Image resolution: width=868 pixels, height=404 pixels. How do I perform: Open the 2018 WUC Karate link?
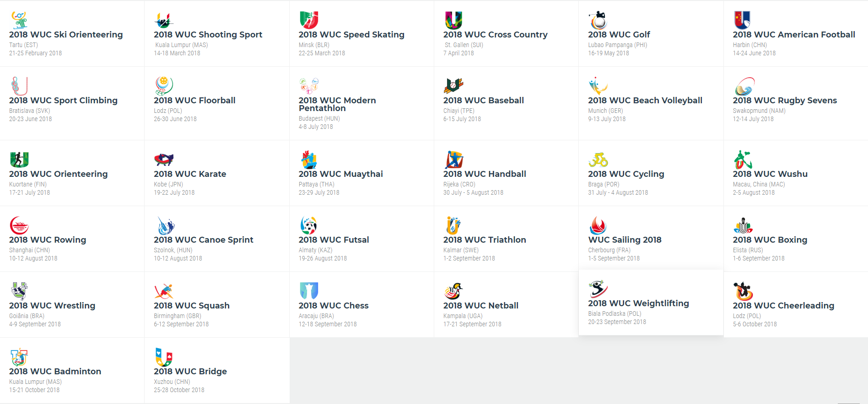(190, 174)
